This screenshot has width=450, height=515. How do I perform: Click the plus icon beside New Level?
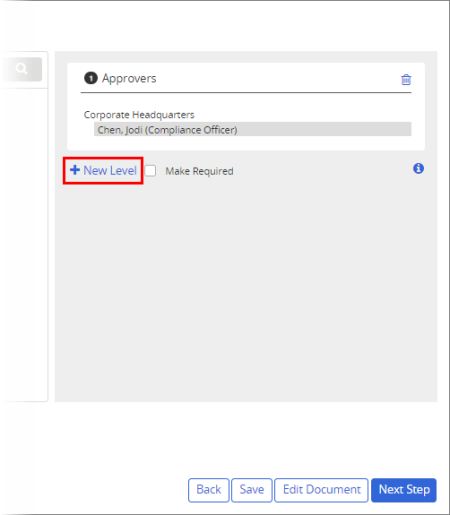[x=75, y=170]
